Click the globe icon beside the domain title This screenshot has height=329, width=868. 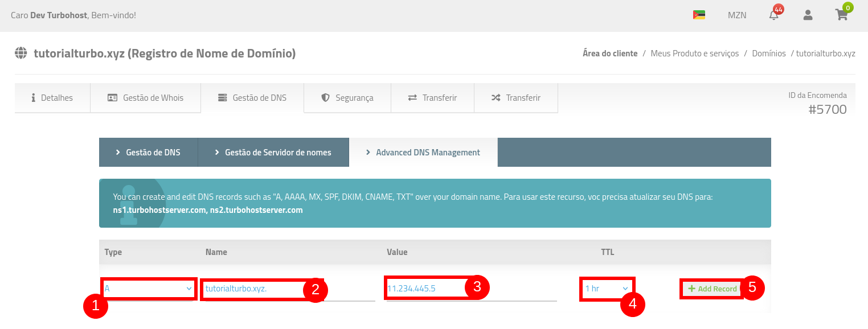pos(21,54)
